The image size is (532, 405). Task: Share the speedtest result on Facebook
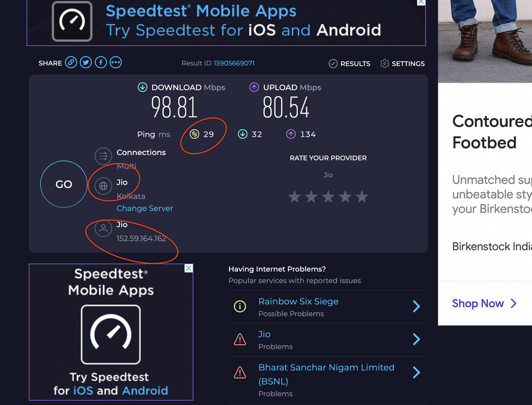pyautogui.click(x=100, y=62)
